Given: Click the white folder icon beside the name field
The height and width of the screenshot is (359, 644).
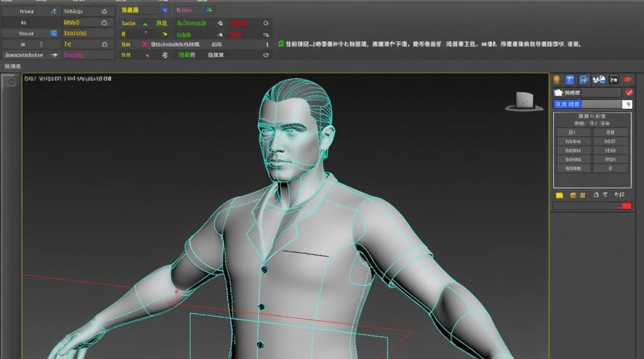Looking at the screenshot, I should tap(558, 92).
